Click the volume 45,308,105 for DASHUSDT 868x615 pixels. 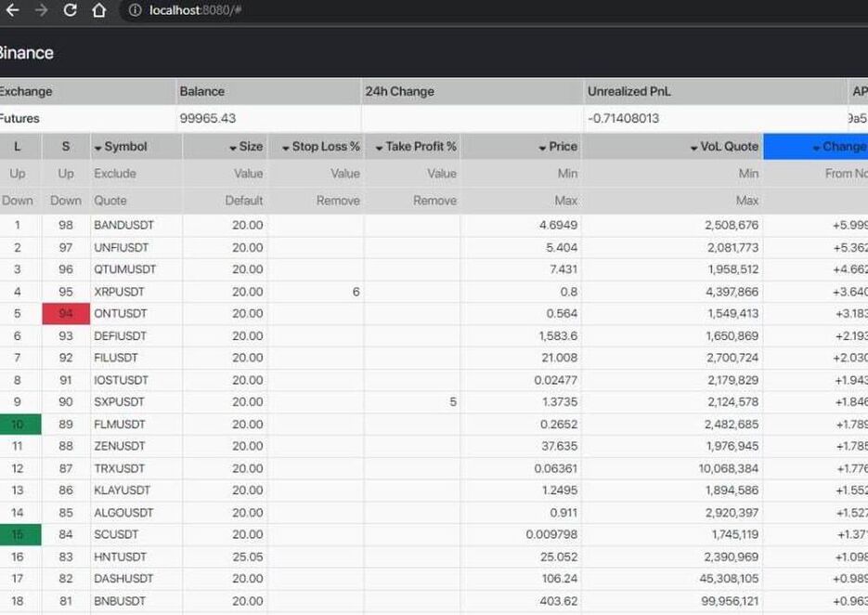click(x=729, y=579)
